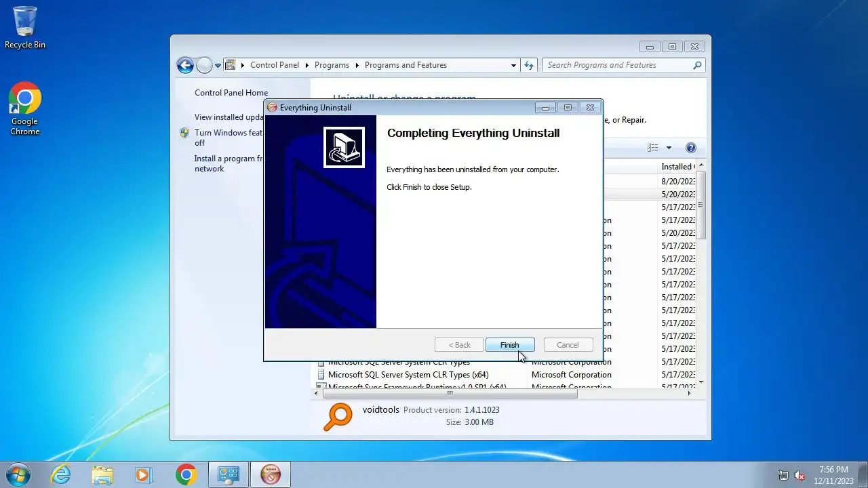The width and height of the screenshot is (868, 488).
Task: Click the volume muted tray icon
Action: pos(800,475)
